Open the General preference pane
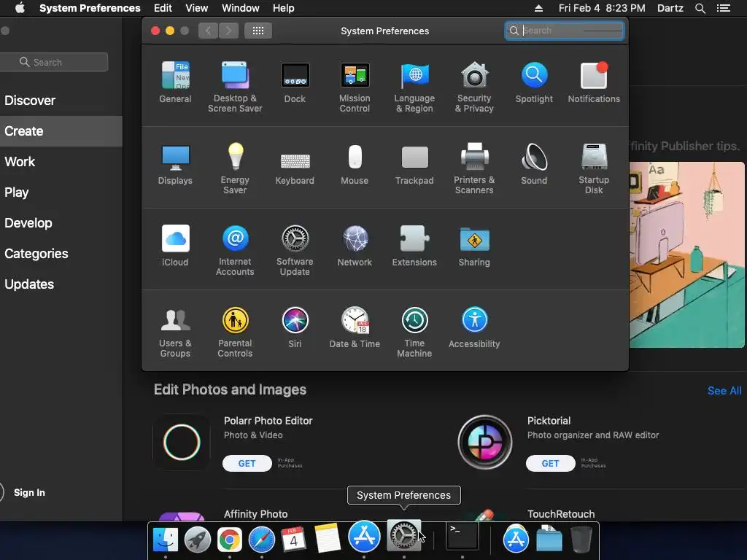747x560 pixels. click(x=175, y=82)
